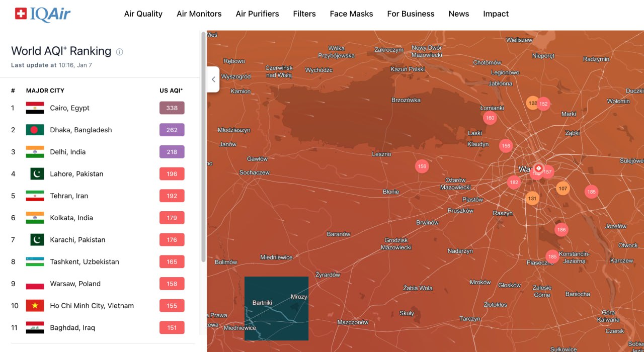Image resolution: width=644 pixels, height=352 pixels.
Task: Click the MAJOR CITY column header
Action: pos(45,91)
